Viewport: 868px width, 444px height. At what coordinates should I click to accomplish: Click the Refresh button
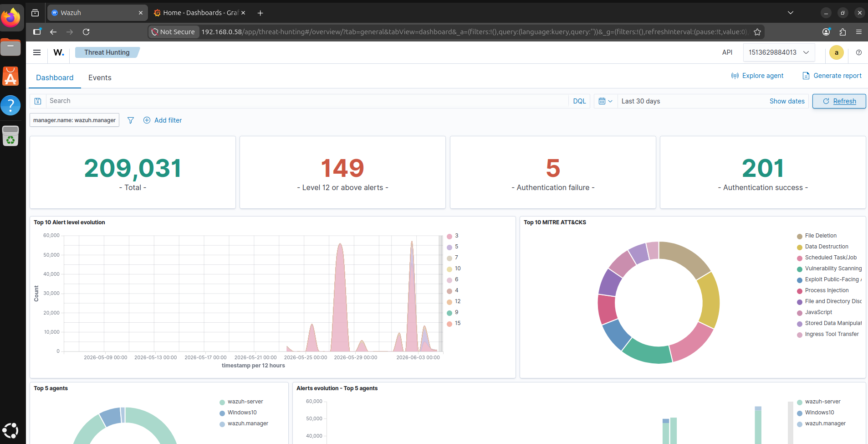(839, 101)
